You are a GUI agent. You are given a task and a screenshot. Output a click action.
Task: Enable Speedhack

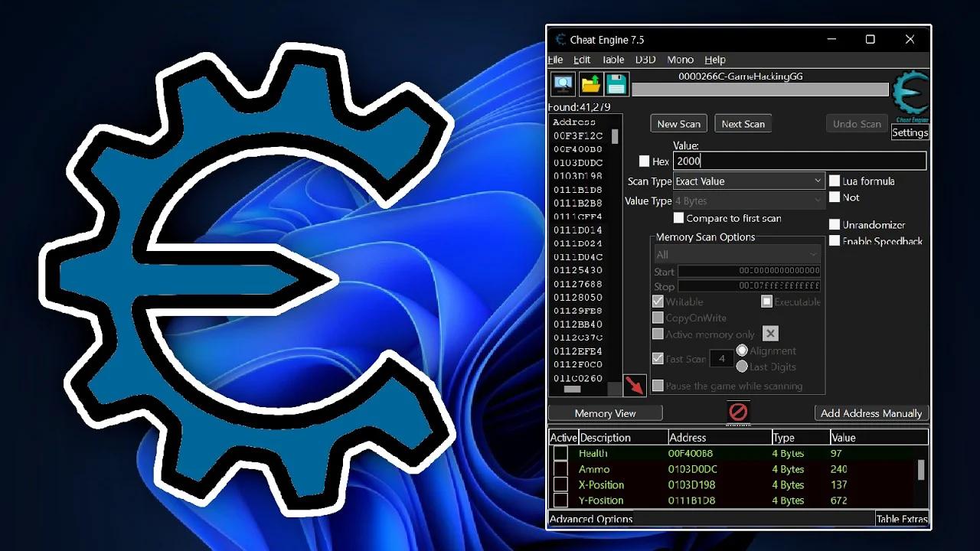click(x=835, y=241)
